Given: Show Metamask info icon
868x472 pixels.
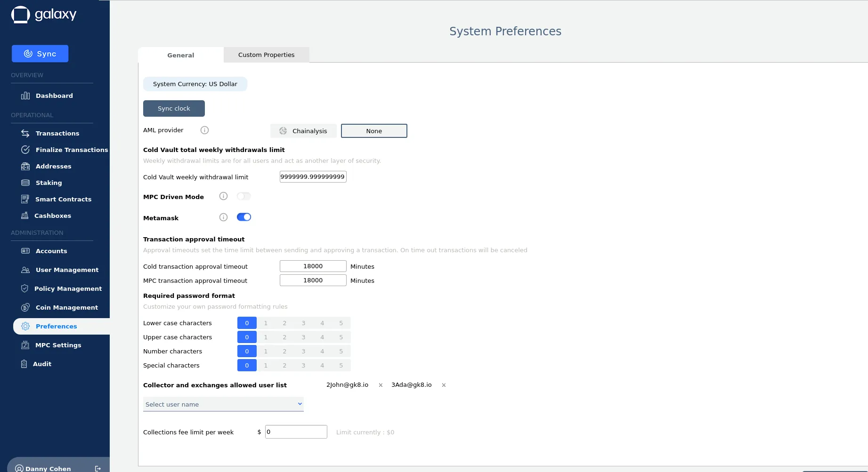Looking at the screenshot, I should tap(223, 217).
